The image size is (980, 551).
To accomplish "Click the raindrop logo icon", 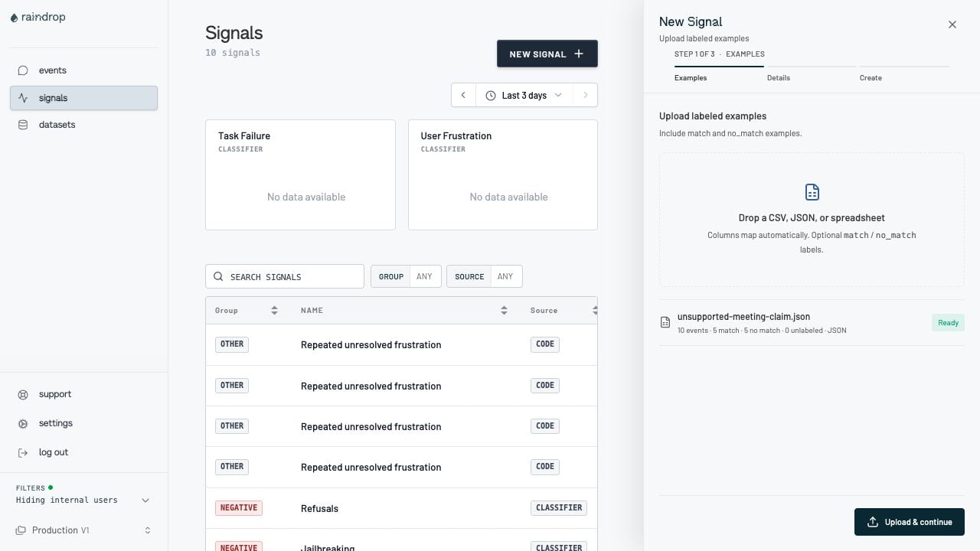I will (14, 18).
